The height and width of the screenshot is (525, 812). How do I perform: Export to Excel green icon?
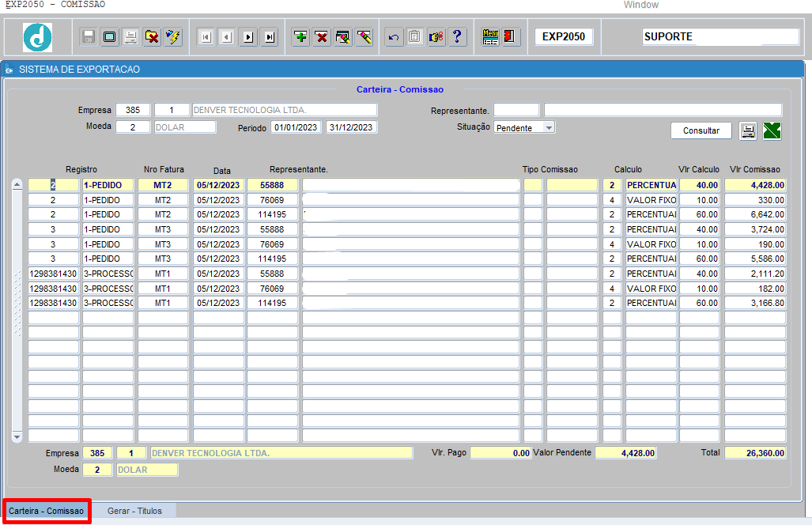tap(772, 131)
